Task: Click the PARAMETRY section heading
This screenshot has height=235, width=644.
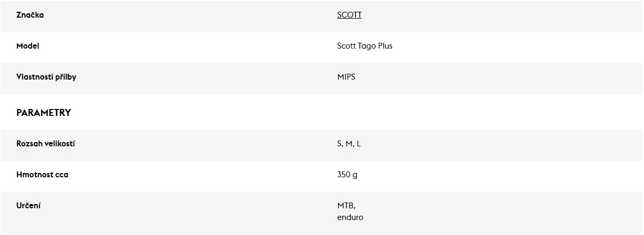Action: (44, 113)
